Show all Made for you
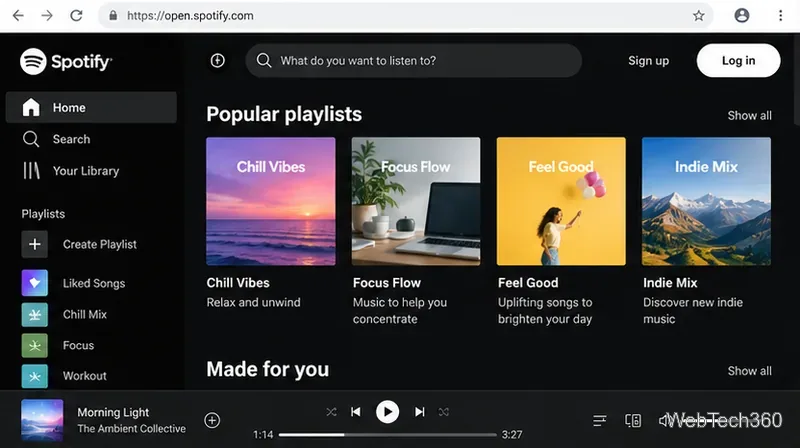The image size is (800, 448). (x=749, y=371)
